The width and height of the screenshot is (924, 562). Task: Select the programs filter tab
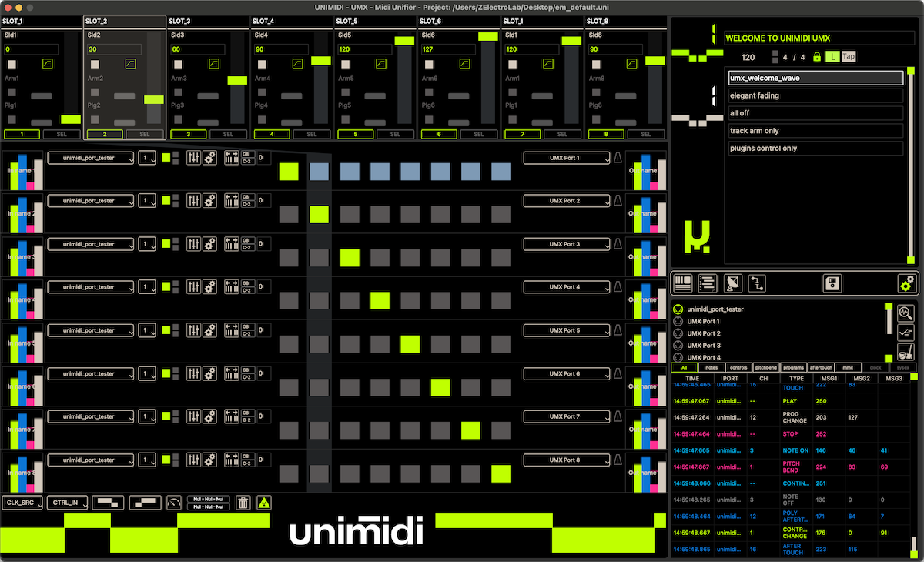(x=793, y=368)
